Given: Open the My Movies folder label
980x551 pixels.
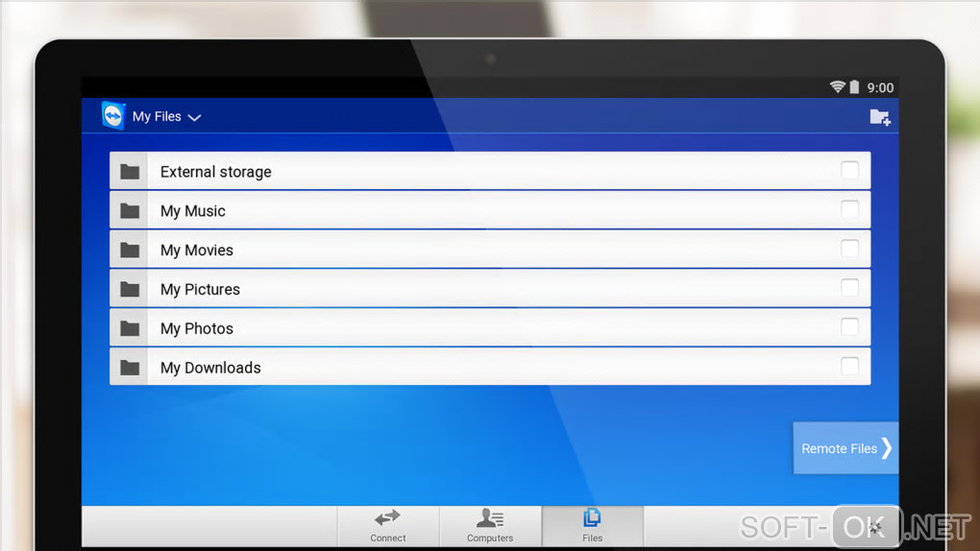Looking at the screenshot, I should [197, 251].
